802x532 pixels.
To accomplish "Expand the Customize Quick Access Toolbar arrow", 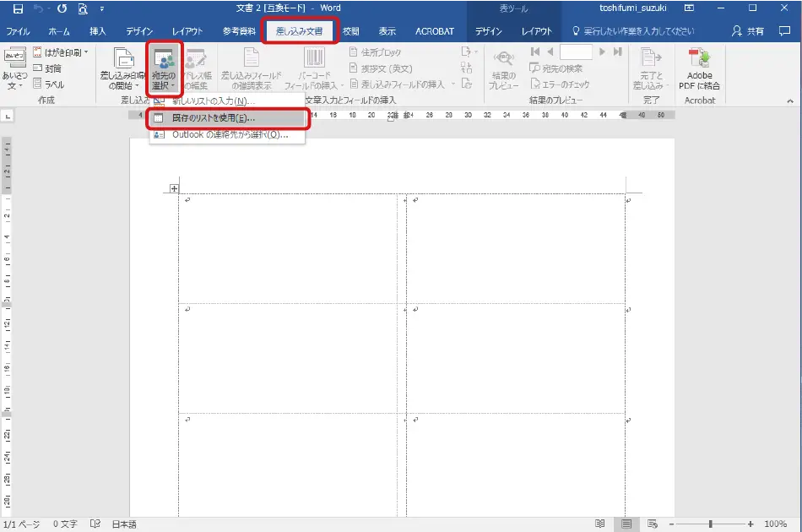I will click(102, 8).
